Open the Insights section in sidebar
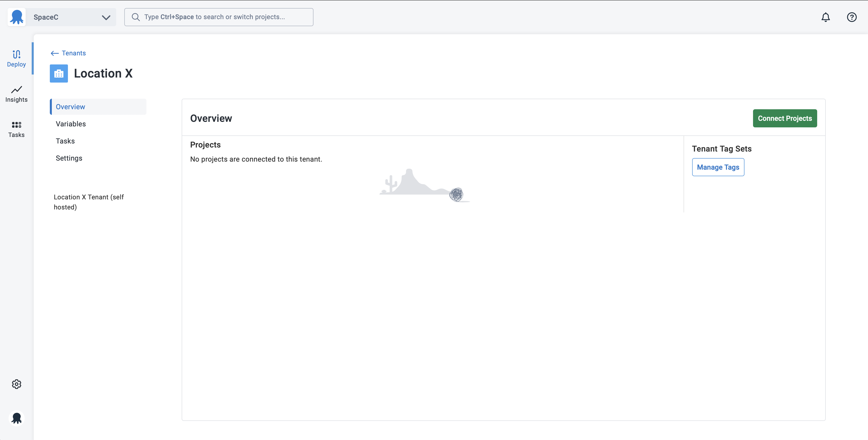 (x=16, y=94)
